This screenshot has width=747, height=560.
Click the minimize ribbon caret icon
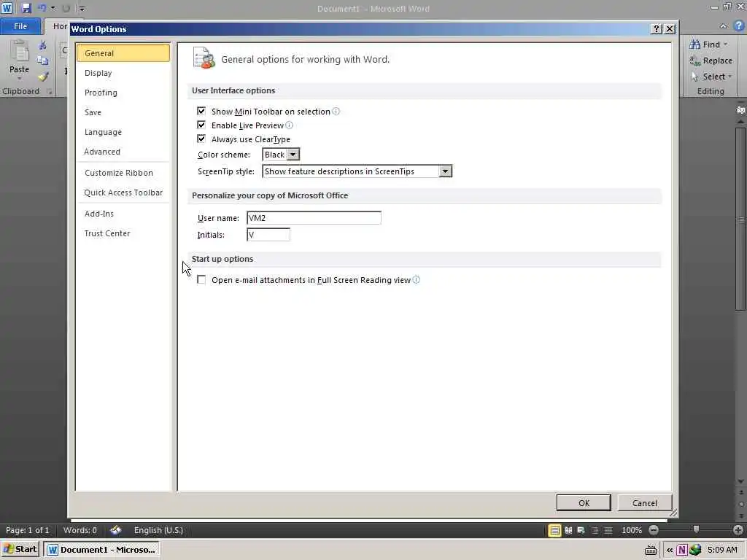pyautogui.click(x=723, y=26)
